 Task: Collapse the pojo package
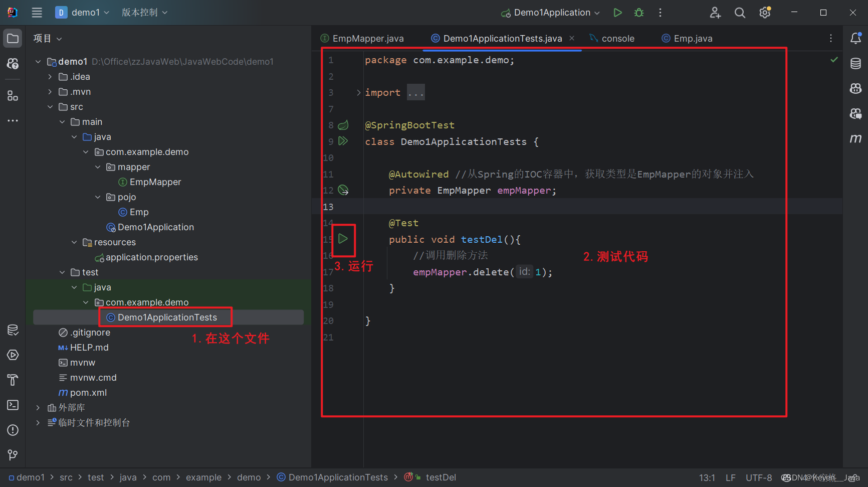98,197
